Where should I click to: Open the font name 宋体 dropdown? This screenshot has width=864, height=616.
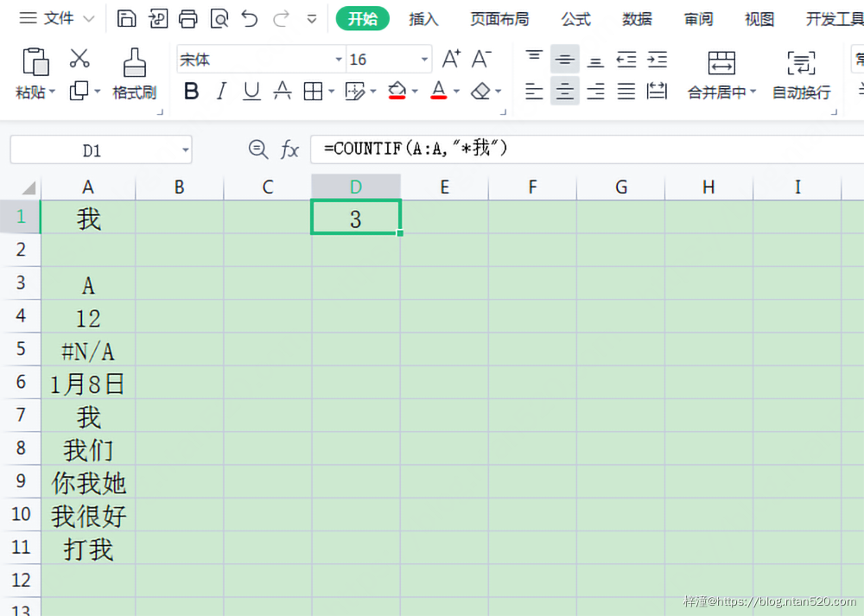click(339, 59)
